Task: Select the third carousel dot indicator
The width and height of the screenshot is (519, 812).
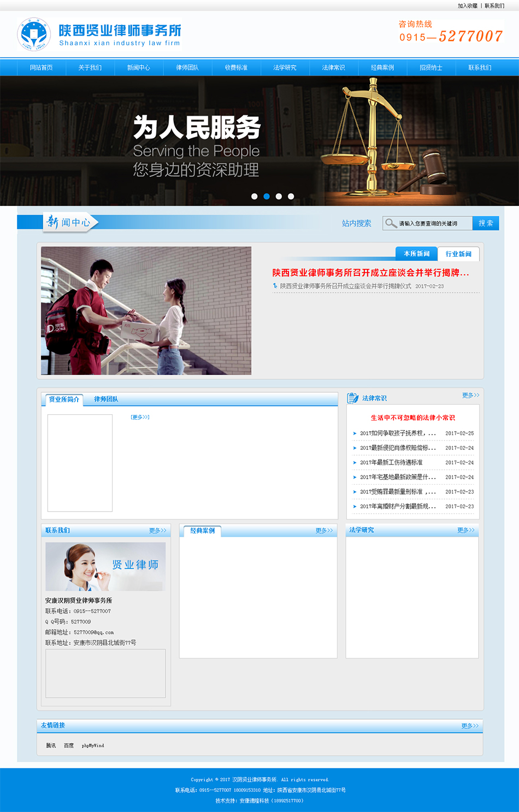Action: pyautogui.click(x=279, y=196)
